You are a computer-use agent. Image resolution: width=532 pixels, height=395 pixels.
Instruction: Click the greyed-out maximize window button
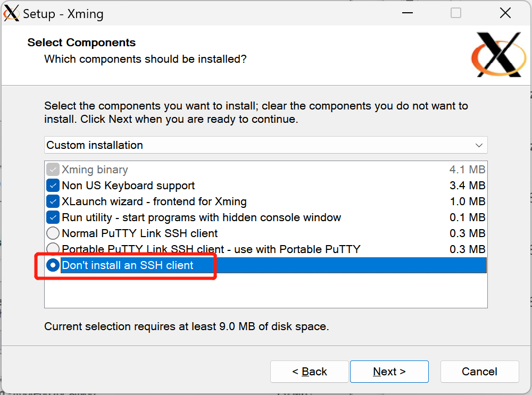456,13
